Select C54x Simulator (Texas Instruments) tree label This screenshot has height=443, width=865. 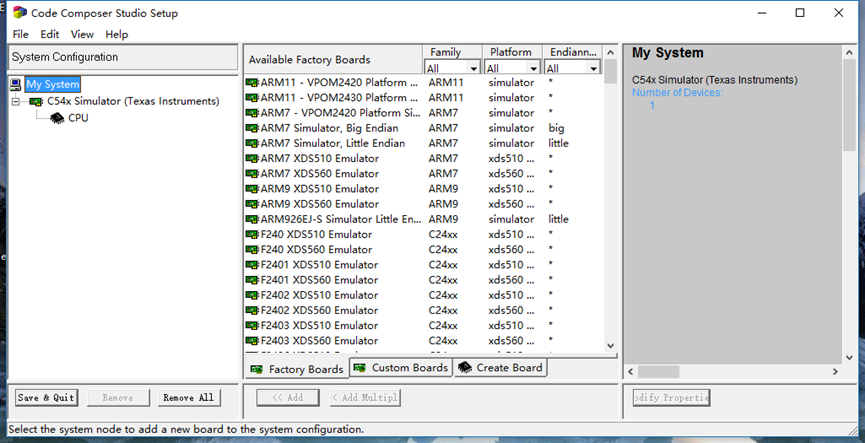pyautogui.click(x=133, y=102)
